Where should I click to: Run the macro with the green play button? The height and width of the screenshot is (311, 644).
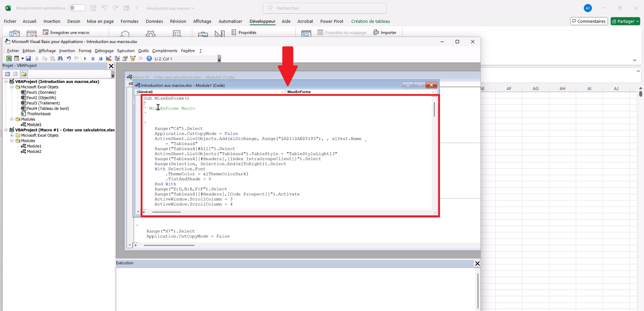coord(85,58)
